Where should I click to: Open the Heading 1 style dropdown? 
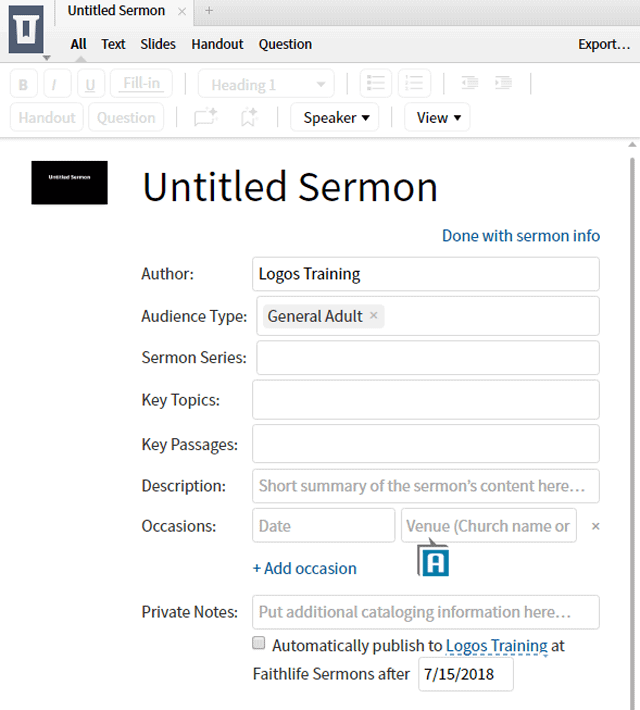[x=266, y=84]
